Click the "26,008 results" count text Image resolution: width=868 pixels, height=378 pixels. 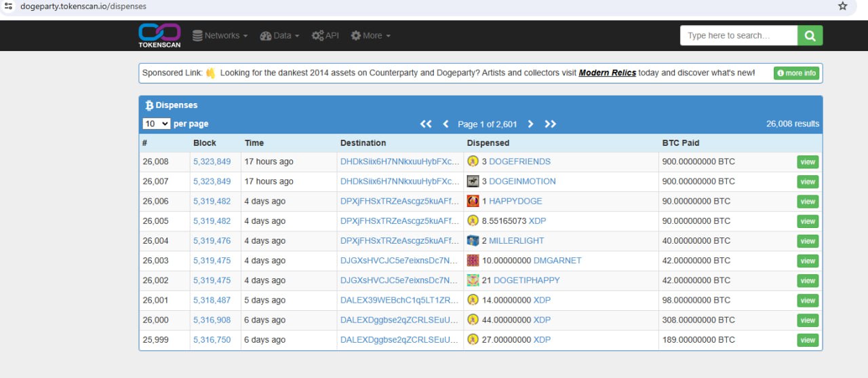pos(793,124)
